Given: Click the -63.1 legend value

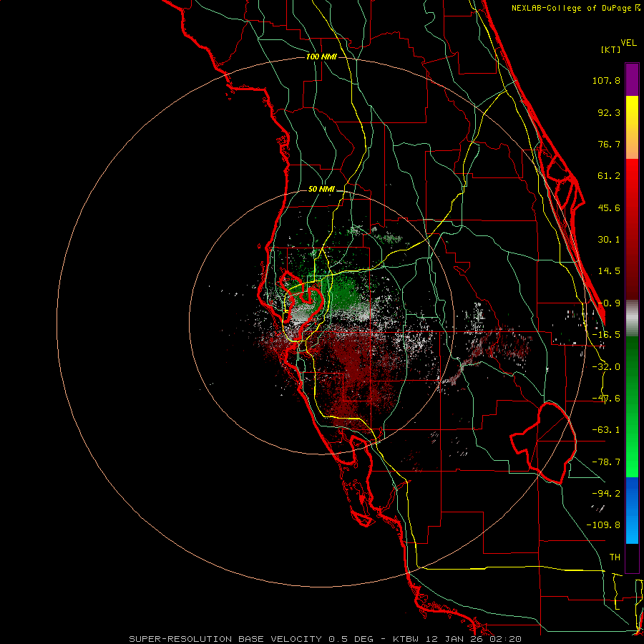Looking at the screenshot, I should tap(606, 430).
